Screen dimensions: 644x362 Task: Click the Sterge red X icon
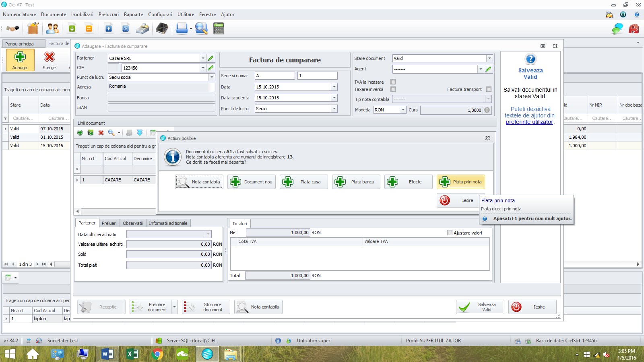[x=50, y=57]
